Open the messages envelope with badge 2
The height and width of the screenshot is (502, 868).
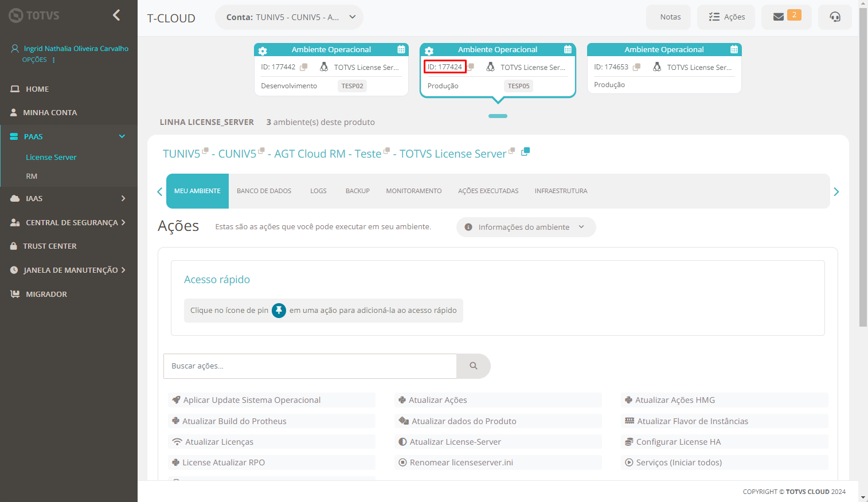click(786, 17)
